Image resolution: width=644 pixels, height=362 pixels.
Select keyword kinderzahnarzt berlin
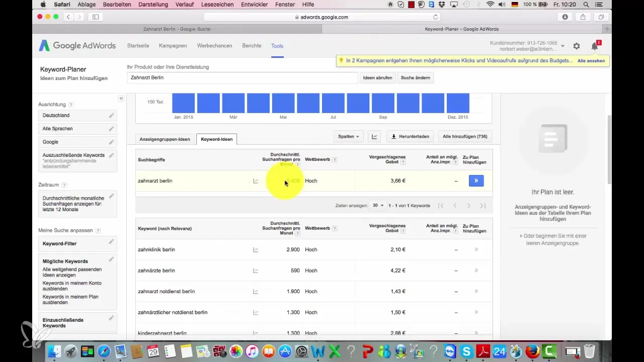coord(162,333)
